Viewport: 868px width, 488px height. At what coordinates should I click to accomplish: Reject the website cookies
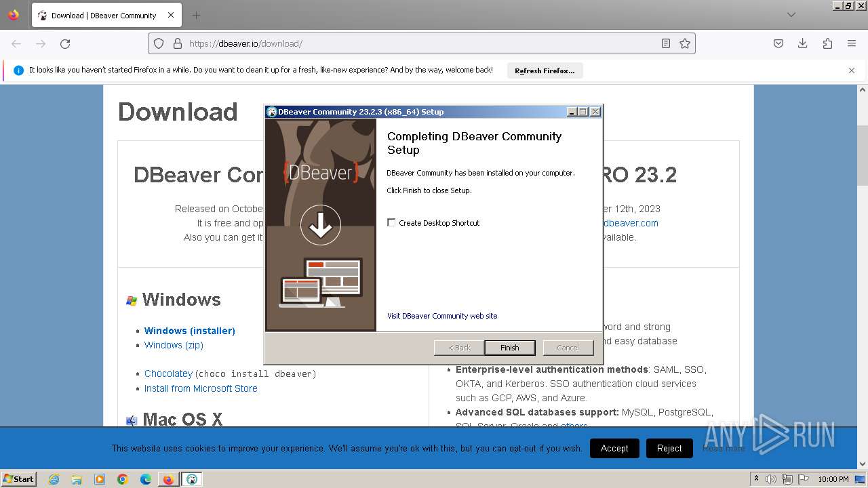click(x=669, y=448)
